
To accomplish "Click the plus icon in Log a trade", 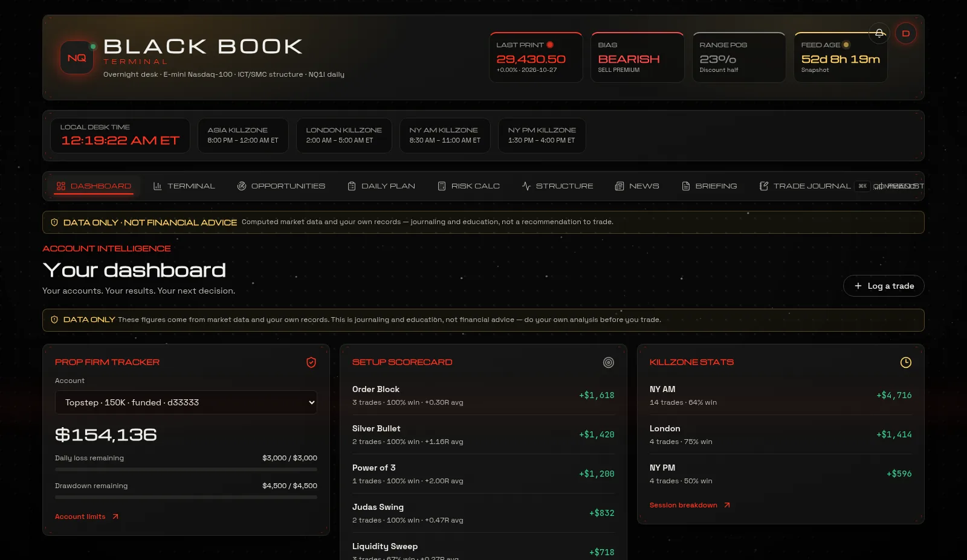I will pos(858,286).
